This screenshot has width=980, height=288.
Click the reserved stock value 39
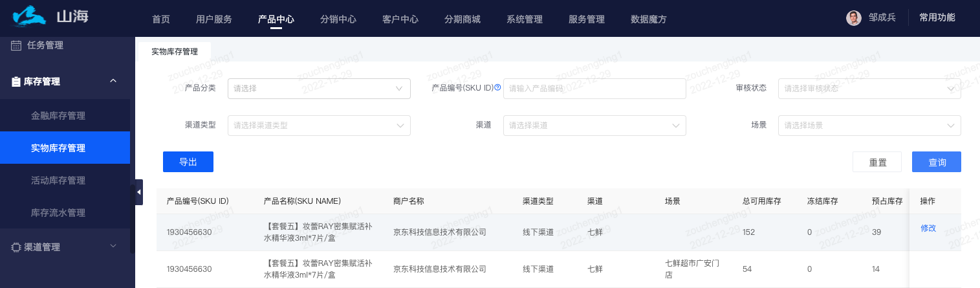pos(877,232)
